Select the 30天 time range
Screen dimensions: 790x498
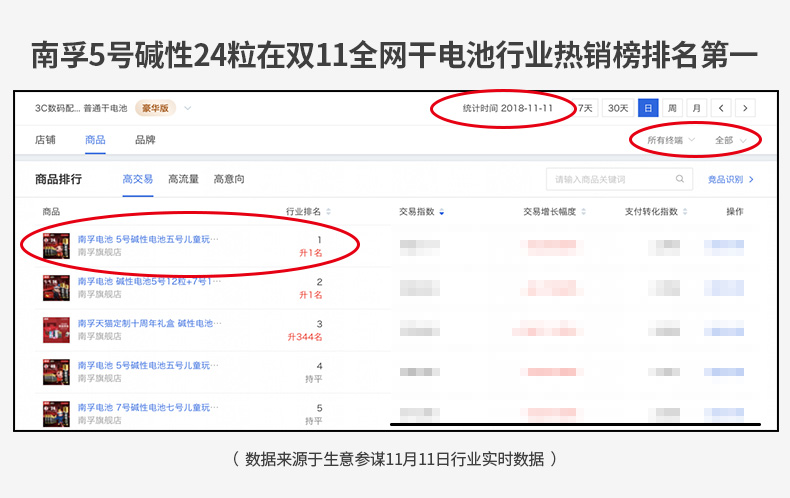point(618,108)
